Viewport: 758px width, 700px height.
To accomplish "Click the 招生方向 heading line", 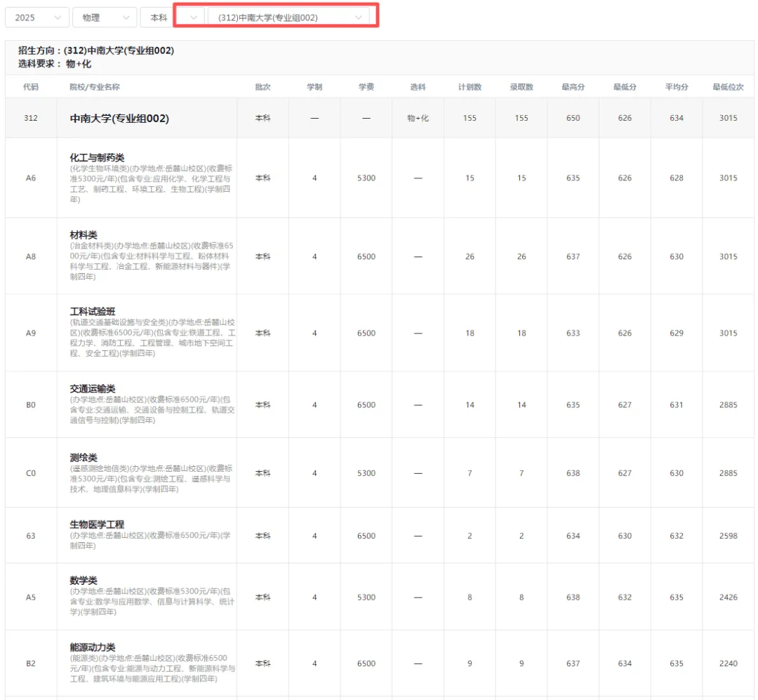I will click(96, 51).
